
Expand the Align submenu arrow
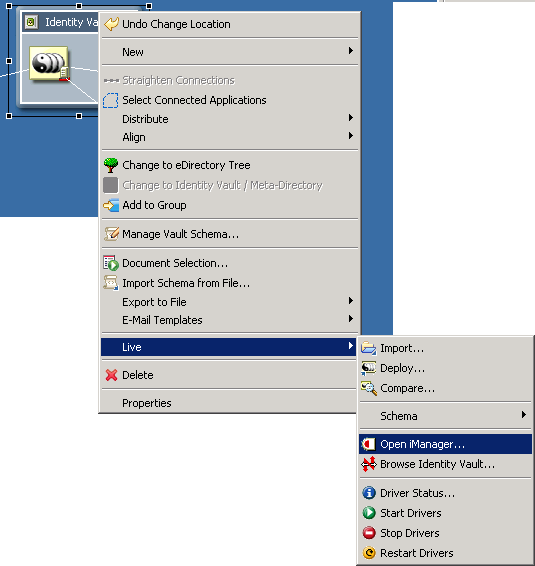351,136
